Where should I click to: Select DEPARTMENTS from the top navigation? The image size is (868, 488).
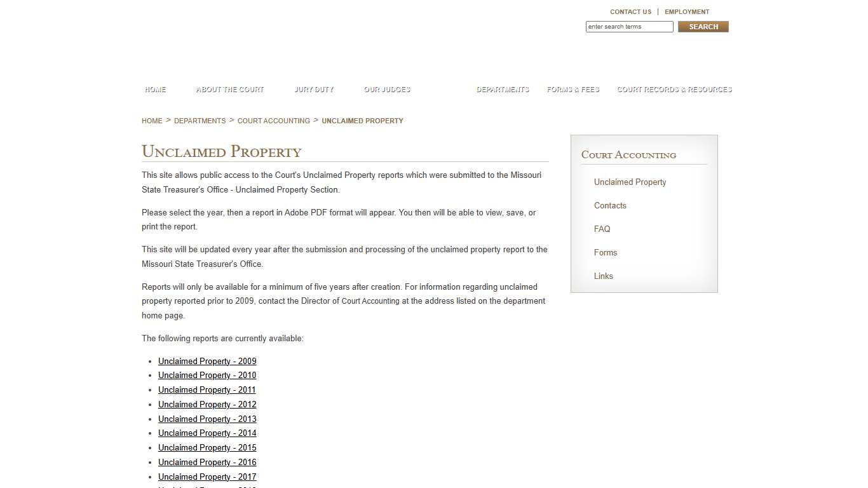click(502, 90)
